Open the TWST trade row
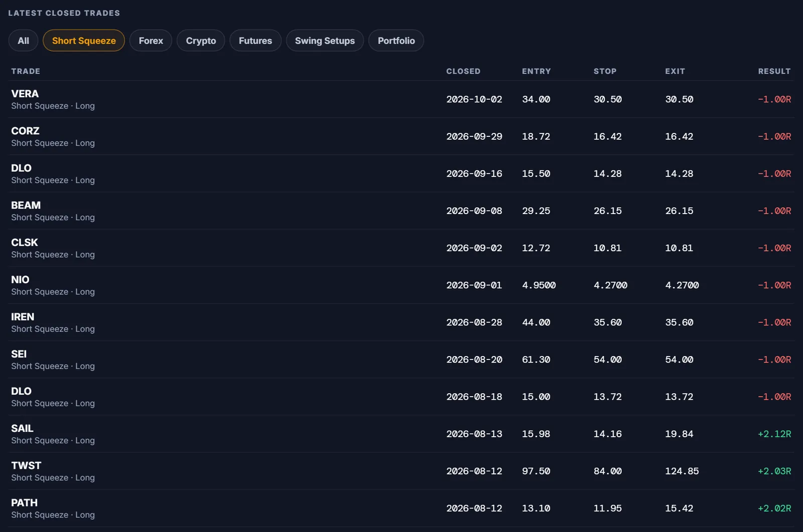The width and height of the screenshot is (803, 532). point(401,471)
